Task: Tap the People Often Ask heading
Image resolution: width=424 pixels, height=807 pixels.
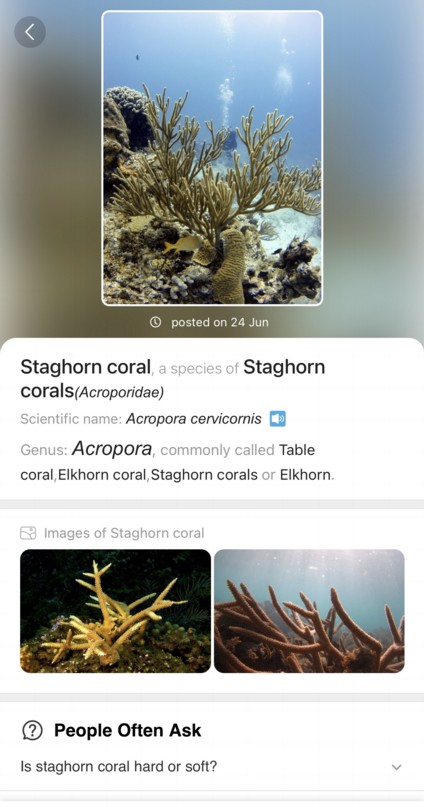Action: coord(128,730)
